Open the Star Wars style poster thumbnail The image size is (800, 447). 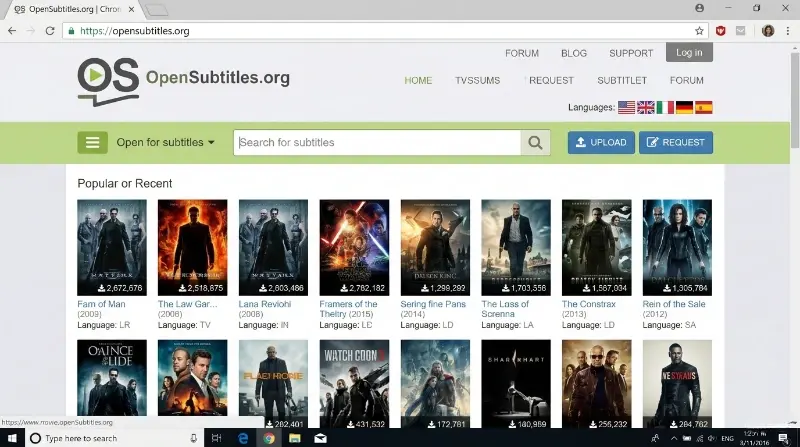pyautogui.click(x=354, y=247)
